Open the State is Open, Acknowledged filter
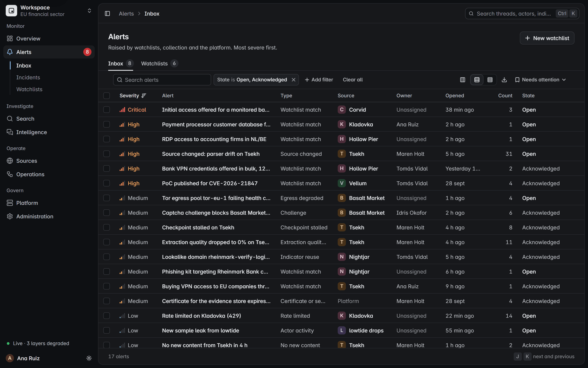588x368 pixels. tap(252, 80)
